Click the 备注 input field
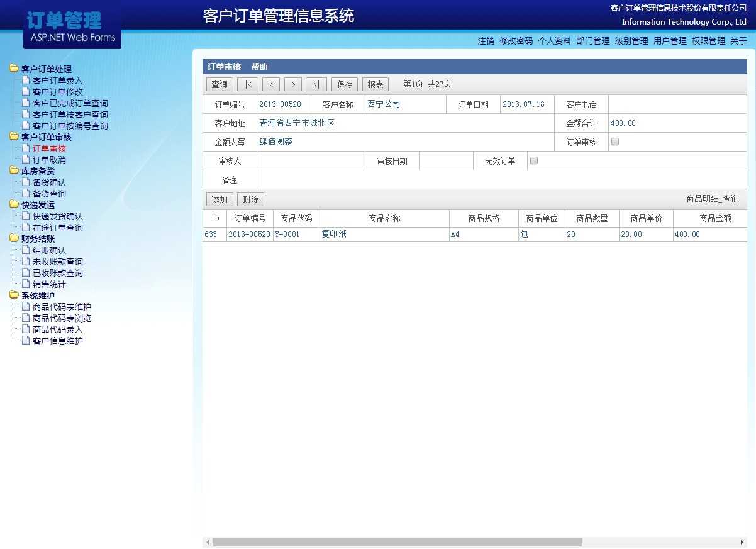756x549 pixels. point(501,180)
